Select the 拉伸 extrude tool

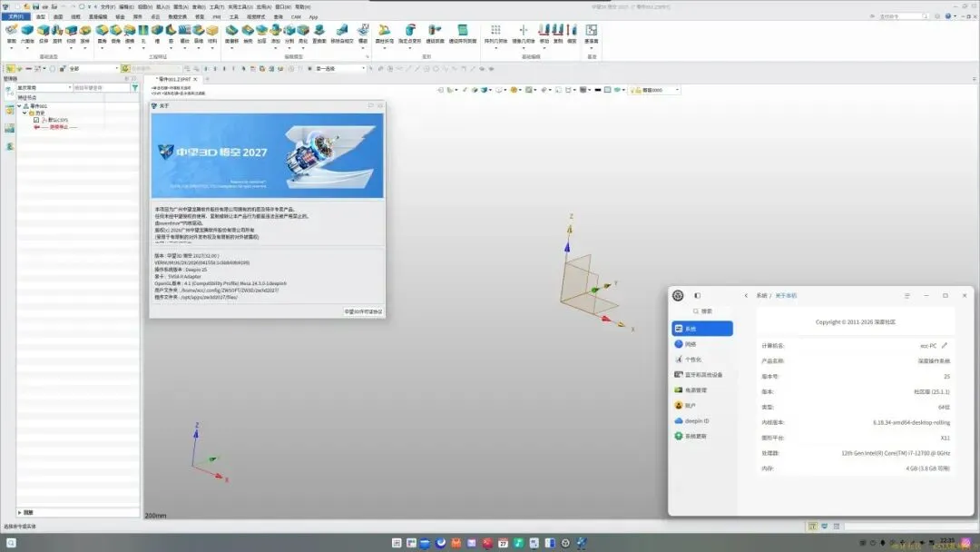coord(44,34)
